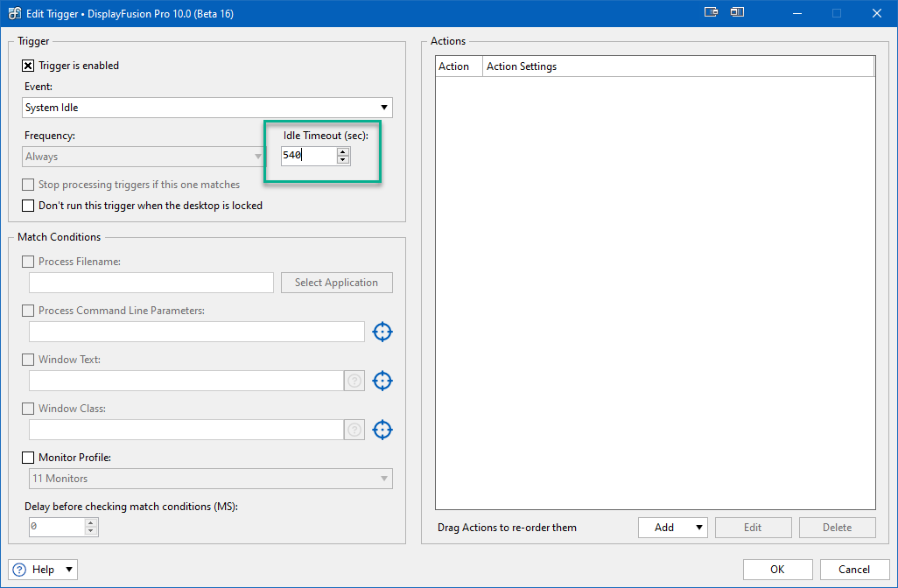Use crosshair target to pick Window Text
Image resolution: width=898 pixels, height=588 pixels.
[x=382, y=381]
